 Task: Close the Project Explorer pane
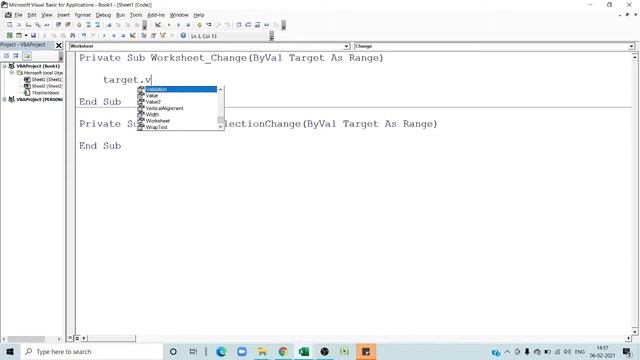(59, 45)
